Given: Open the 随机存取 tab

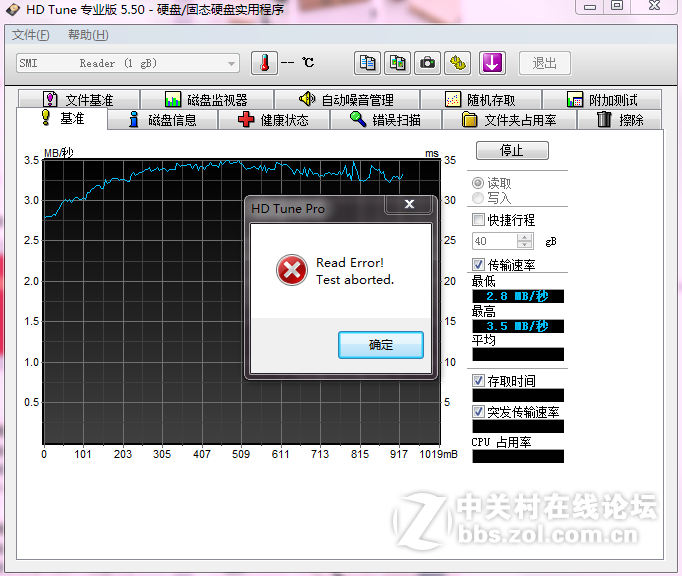Looking at the screenshot, I should pos(481,100).
